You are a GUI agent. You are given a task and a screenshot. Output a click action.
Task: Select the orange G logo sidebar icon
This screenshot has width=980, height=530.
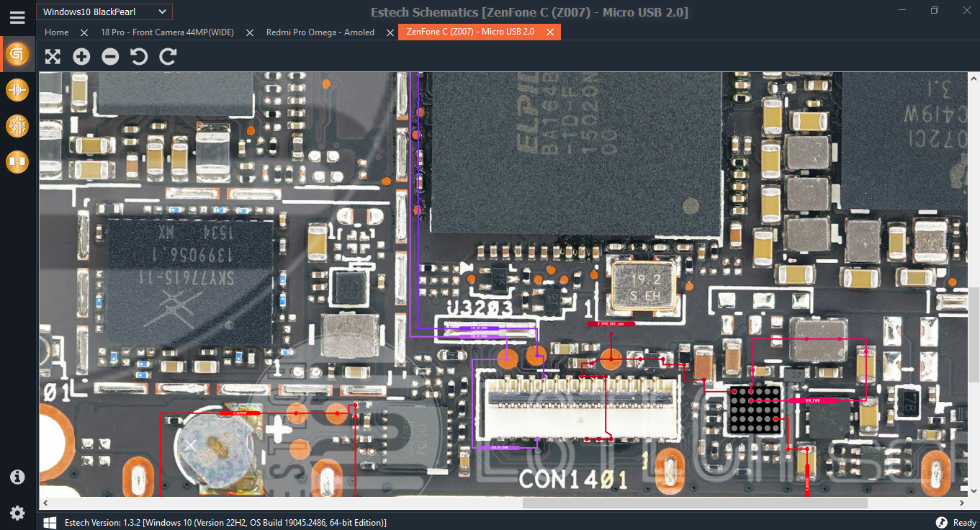click(17, 54)
